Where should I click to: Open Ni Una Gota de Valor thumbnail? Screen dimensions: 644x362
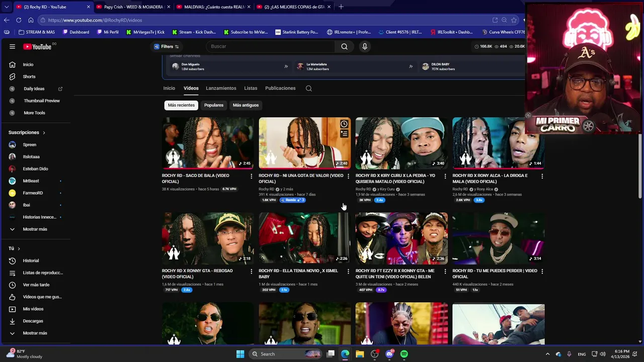pyautogui.click(x=304, y=143)
